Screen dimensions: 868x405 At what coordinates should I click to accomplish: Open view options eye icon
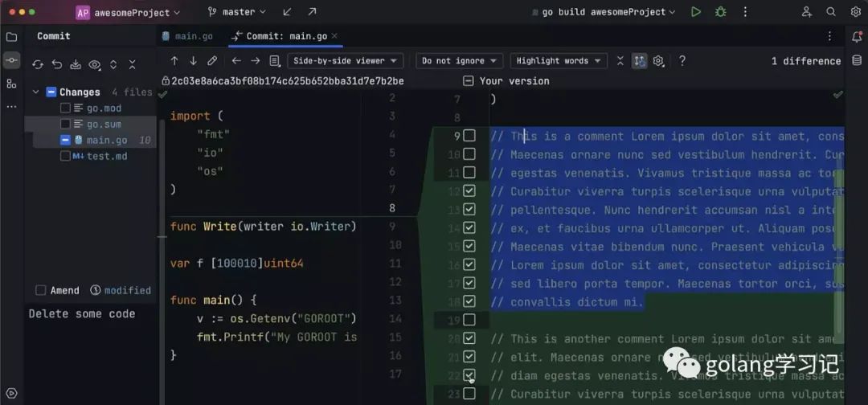coord(95,65)
